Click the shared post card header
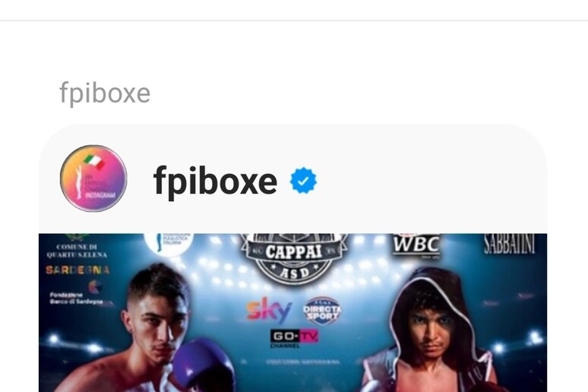Image resolution: width=588 pixels, height=392 pixels. pos(293,179)
